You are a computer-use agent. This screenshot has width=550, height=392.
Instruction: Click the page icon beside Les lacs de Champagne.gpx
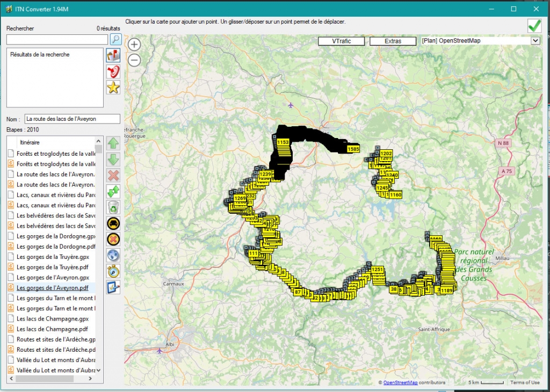11,319
